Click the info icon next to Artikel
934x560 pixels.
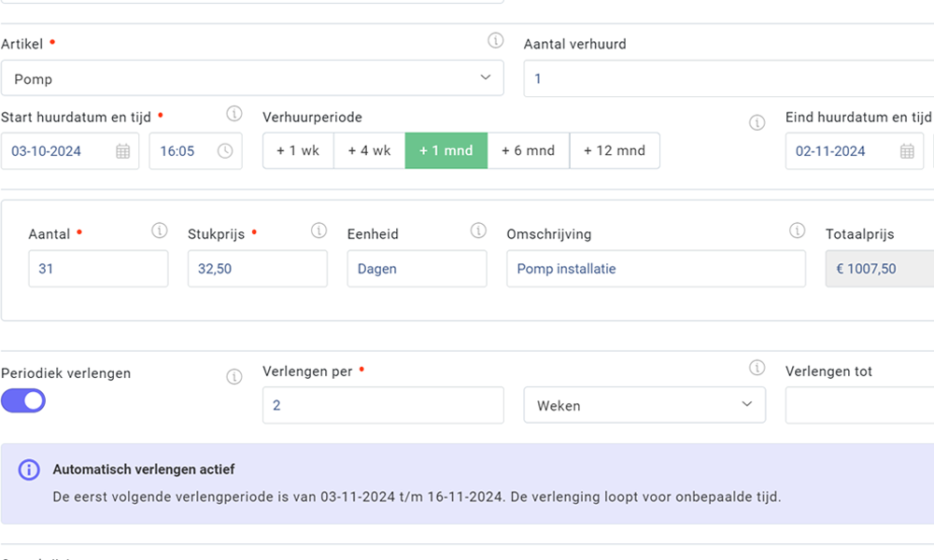pos(494,39)
